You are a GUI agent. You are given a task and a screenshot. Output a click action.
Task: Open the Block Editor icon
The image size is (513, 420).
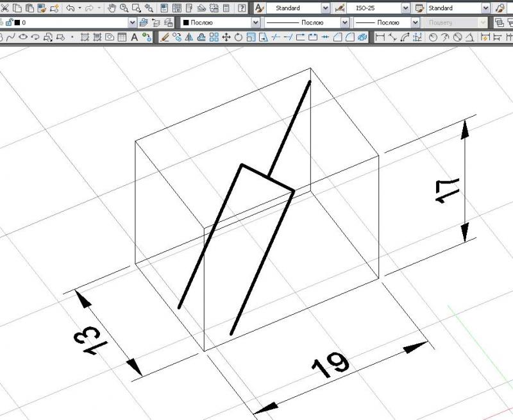[x=55, y=8]
